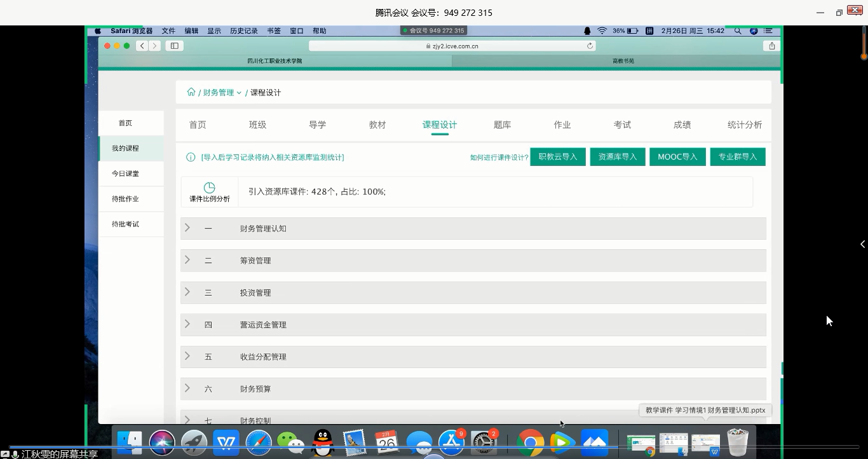The height and width of the screenshot is (459, 868).
Task: Open the App Store dock icon
Action: pyautogui.click(x=452, y=442)
